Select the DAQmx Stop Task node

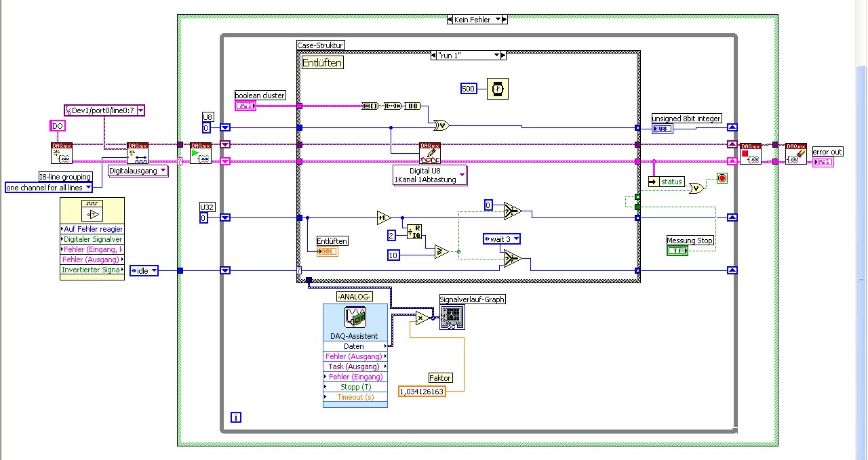750,153
